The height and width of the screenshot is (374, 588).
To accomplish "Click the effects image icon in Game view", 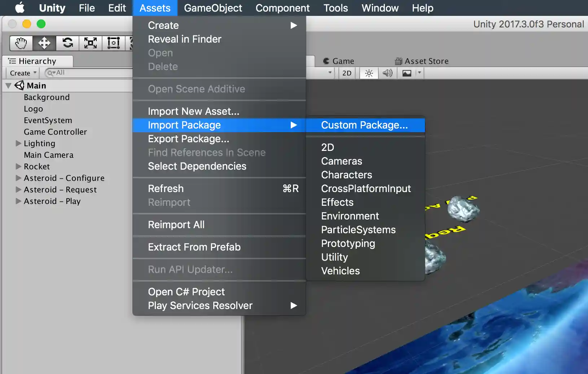I will 407,73.
